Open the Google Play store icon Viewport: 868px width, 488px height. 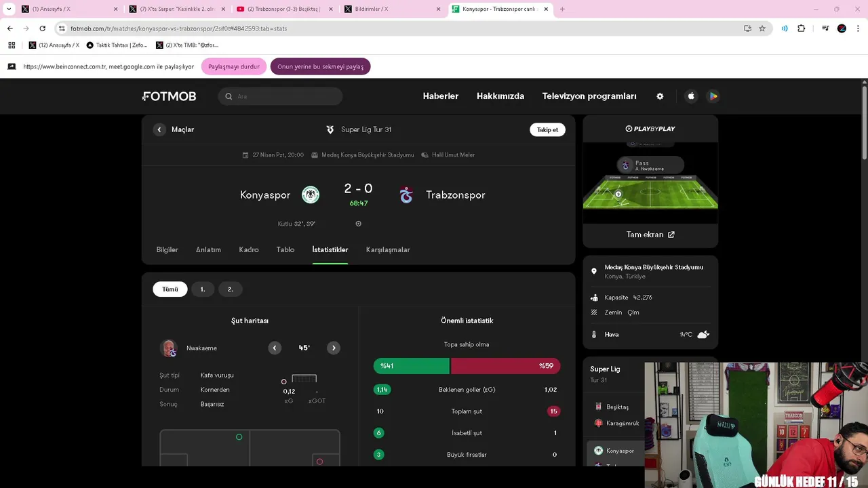click(713, 96)
